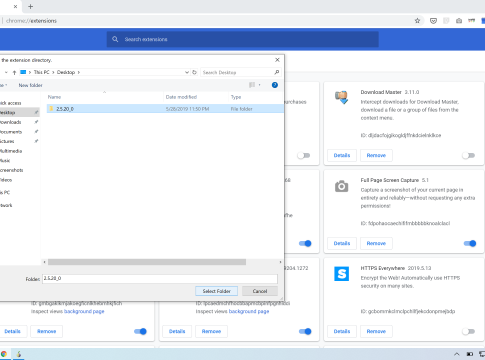Close the current Chrome tab
485x360 pixels.
(x=15, y=6)
